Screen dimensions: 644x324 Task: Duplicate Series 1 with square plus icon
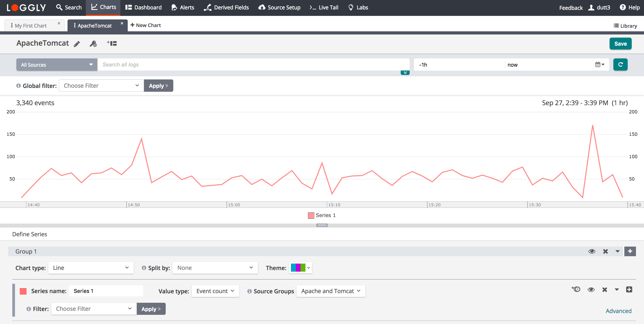(x=629, y=290)
